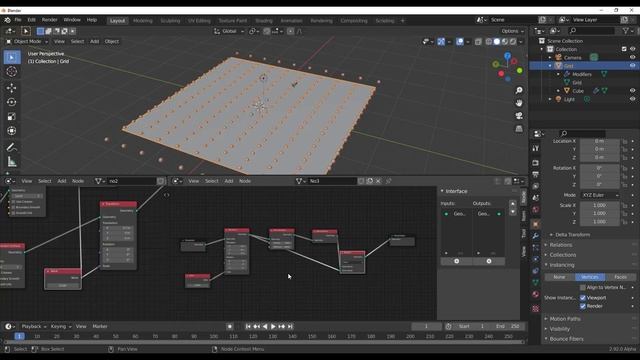This screenshot has width=640, height=360.
Task: Adjust the Location Y value field
Action: [600, 149]
